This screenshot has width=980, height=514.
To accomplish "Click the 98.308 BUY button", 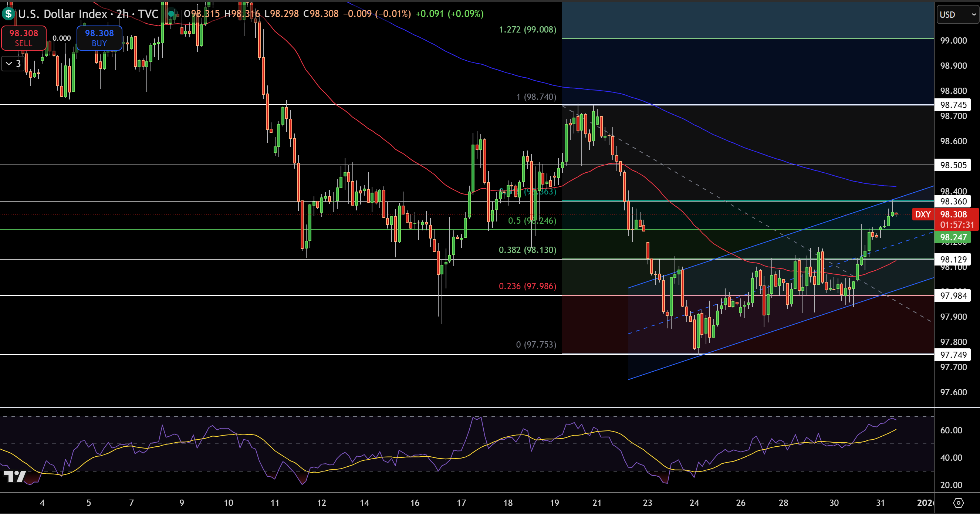I will point(99,38).
